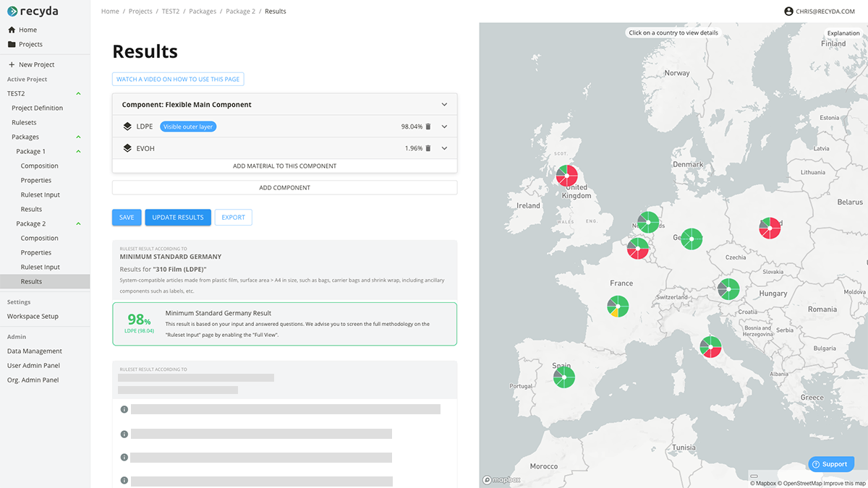Image resolution: width=868 pixels, height=488 pixels.
Task: Click the Mapbox logo on map
Action: pos(501,479)
